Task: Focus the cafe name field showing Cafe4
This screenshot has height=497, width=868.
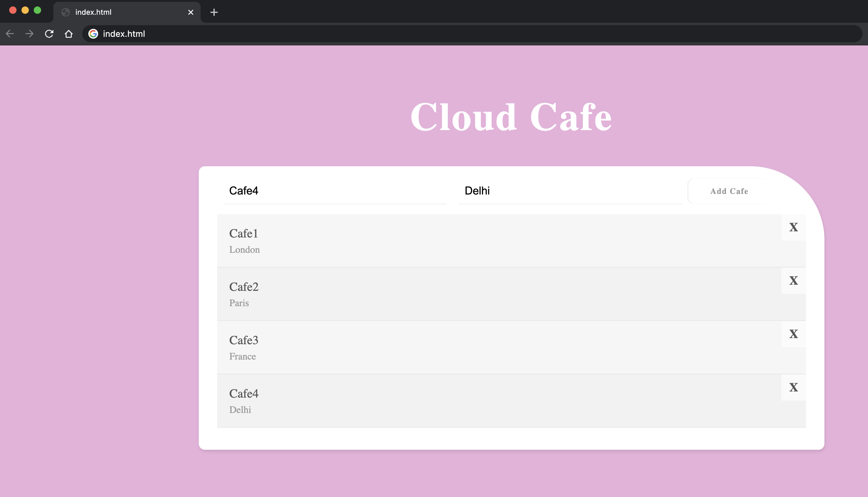Action: (x=334, y=191)
